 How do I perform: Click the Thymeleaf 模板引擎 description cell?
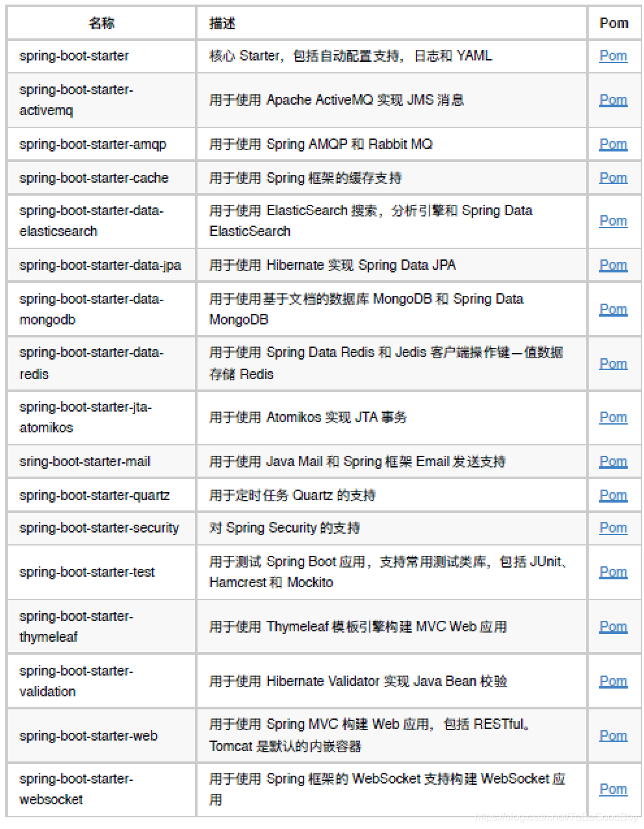pyautogui.click(x=392, y=627)
